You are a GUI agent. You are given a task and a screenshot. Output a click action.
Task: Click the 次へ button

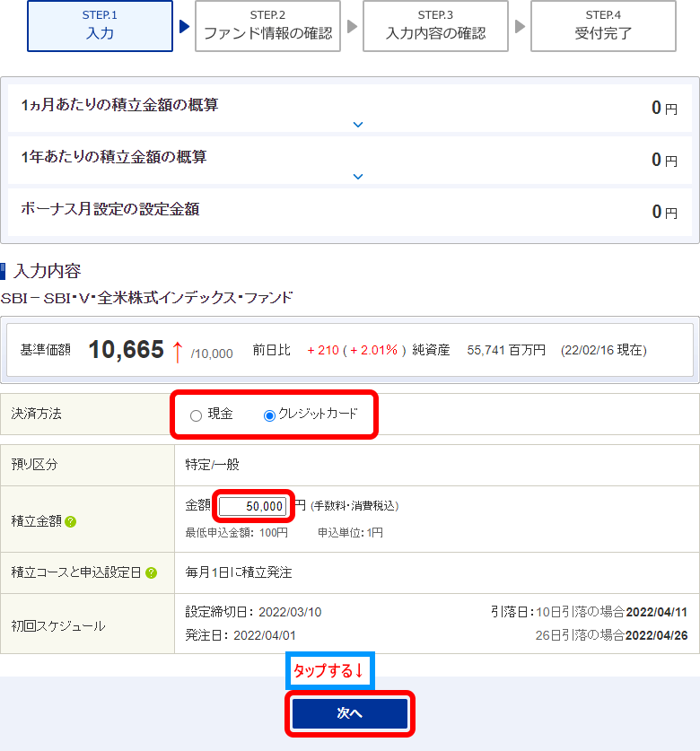click(350, 713)
